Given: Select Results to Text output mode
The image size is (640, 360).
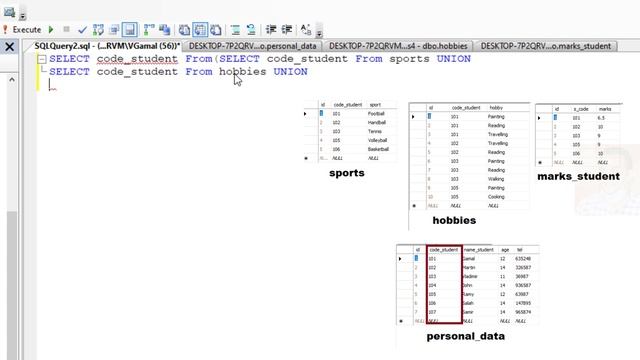Looking at the screenshot, I should tap(184, 30).
